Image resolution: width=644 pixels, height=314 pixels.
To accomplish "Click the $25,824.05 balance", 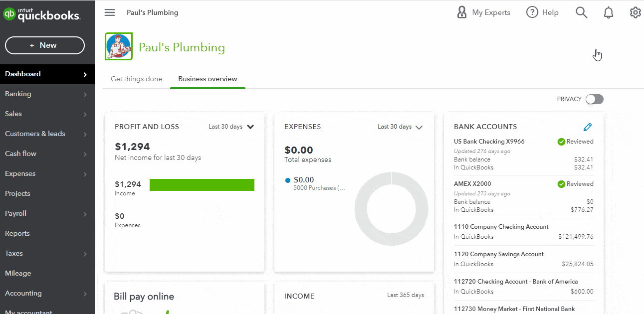I will 578,264.
